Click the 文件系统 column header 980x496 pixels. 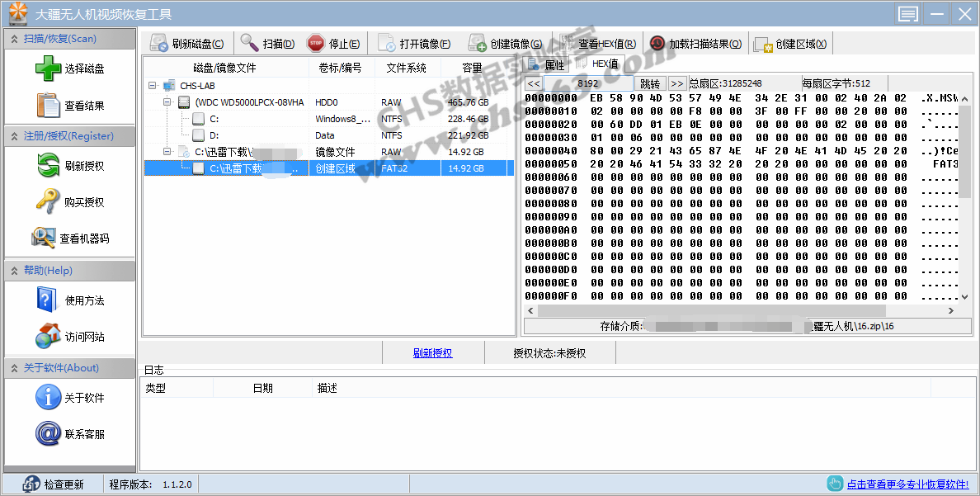tap(408, 68)
